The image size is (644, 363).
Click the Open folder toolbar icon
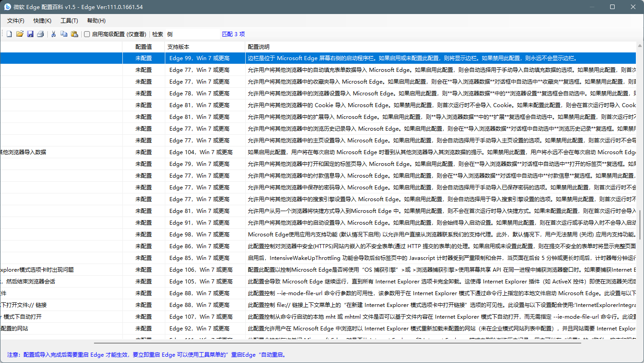19,34
